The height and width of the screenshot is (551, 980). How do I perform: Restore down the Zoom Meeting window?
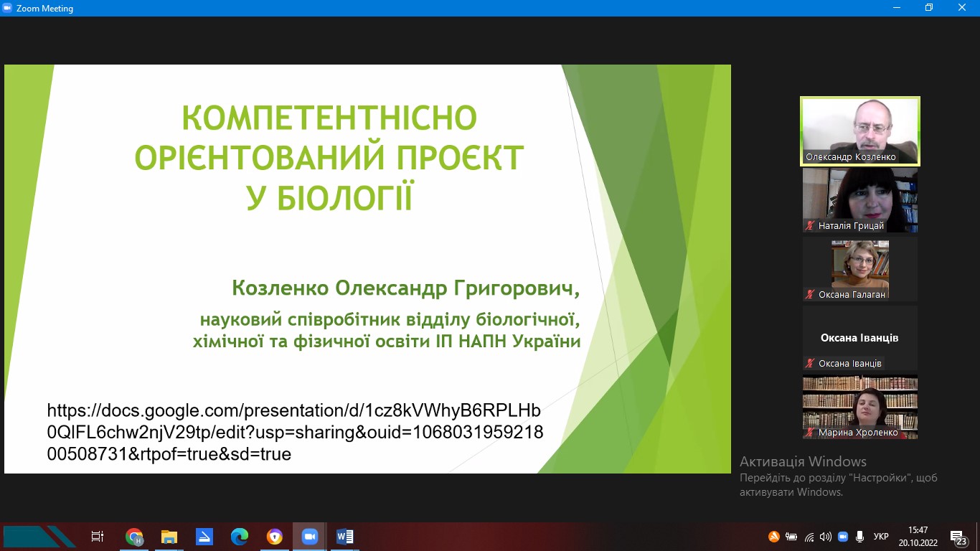click(x=929, y=8)
